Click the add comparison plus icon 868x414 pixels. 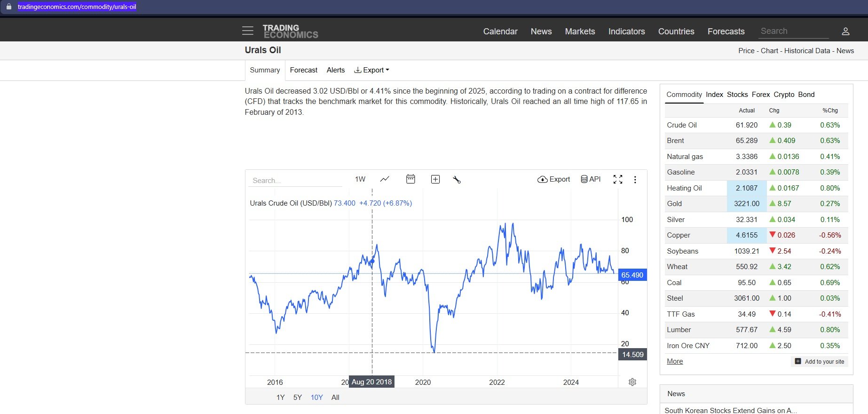coord(435,179)
